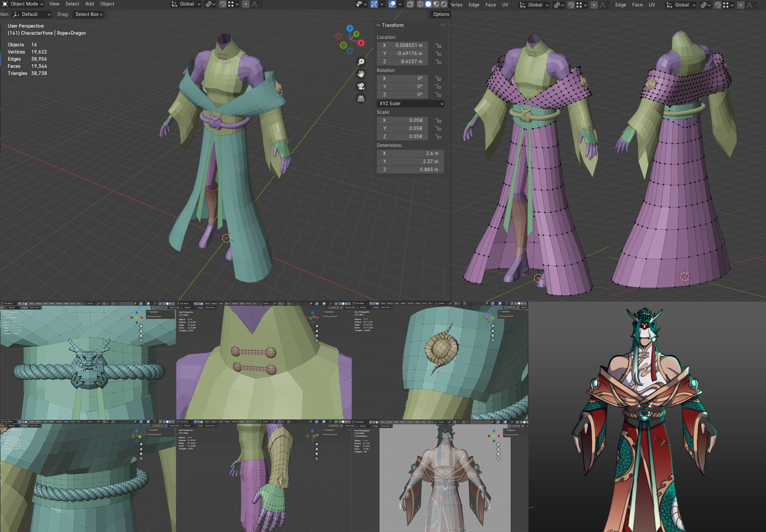
Task: Switch perspective/orthographic with the grid icon
Action: 361,99
